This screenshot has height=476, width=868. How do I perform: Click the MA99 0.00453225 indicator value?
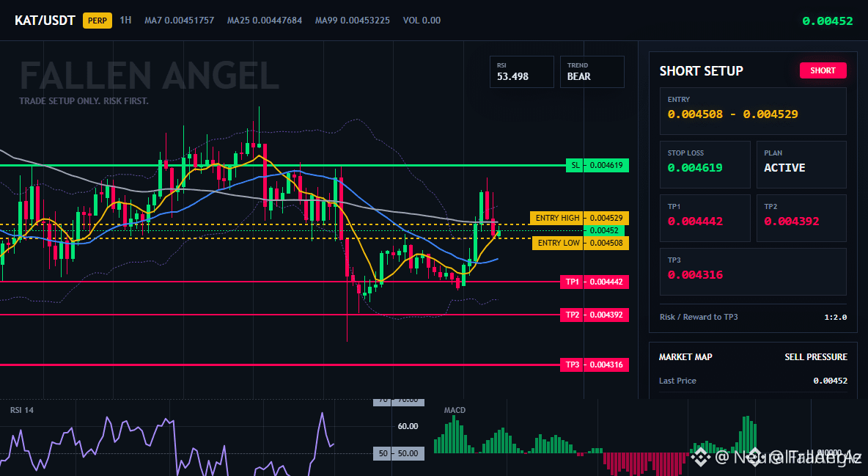point(353,21)
